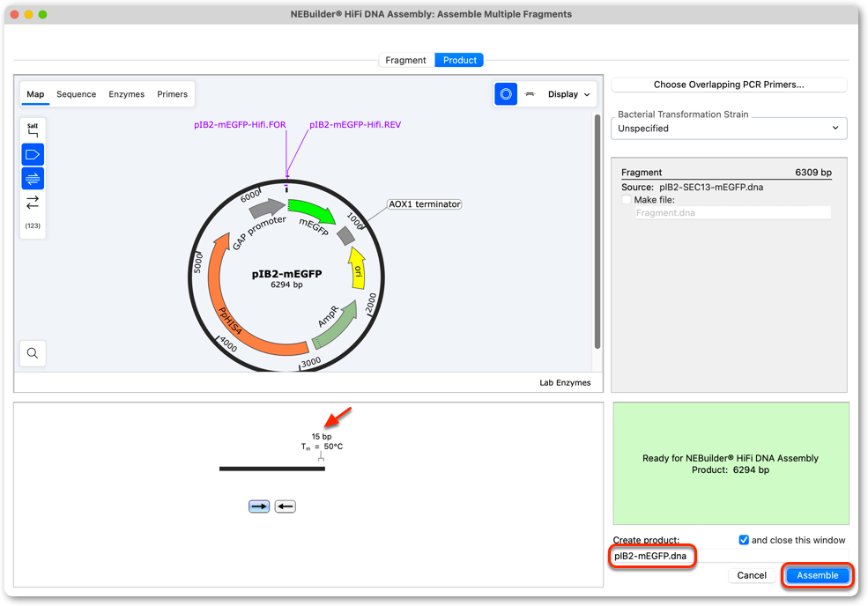Click the yellow ori feature arrow
Screen dimensions: 868x606
tap(358, 269)
